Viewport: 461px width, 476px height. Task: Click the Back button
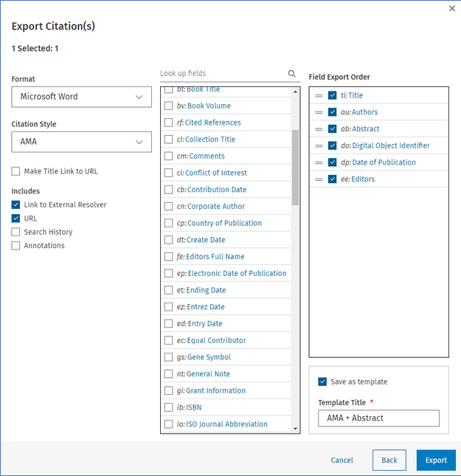click(x=389, y=461)
